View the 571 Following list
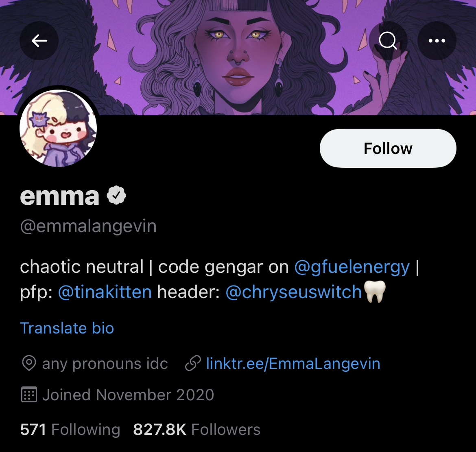The width and height of the screenshot is (476, 452). [70, 430]
